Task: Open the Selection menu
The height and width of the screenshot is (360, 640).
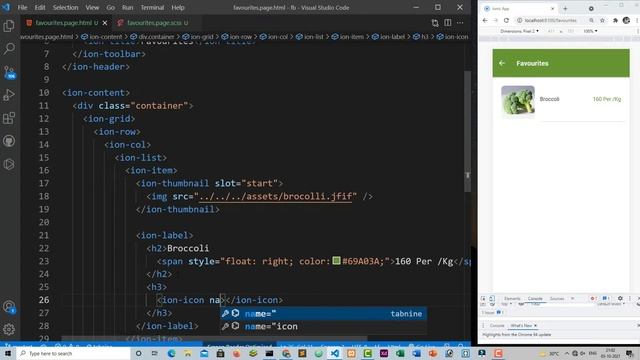Action: [65, 7]
